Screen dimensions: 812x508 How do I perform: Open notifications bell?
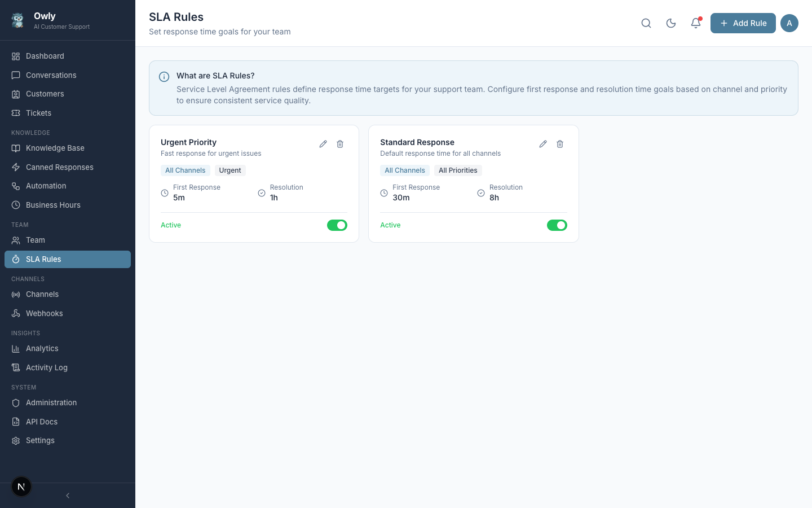click(x=696, y=23)
